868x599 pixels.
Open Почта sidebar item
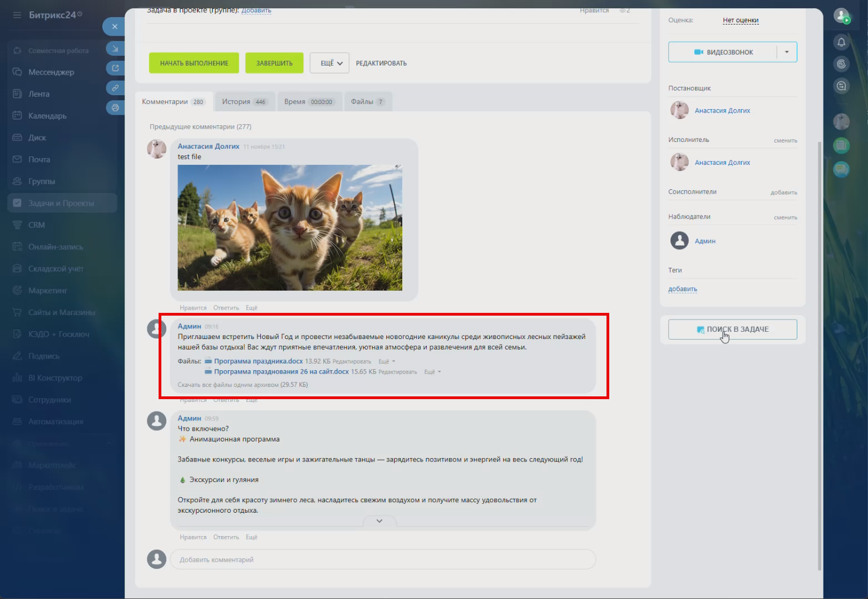click(x=39, y=159)
